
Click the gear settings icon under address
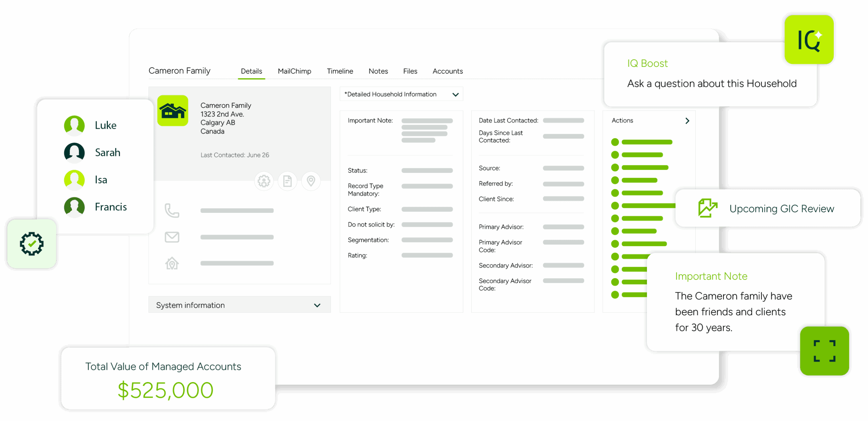point(264,181)
